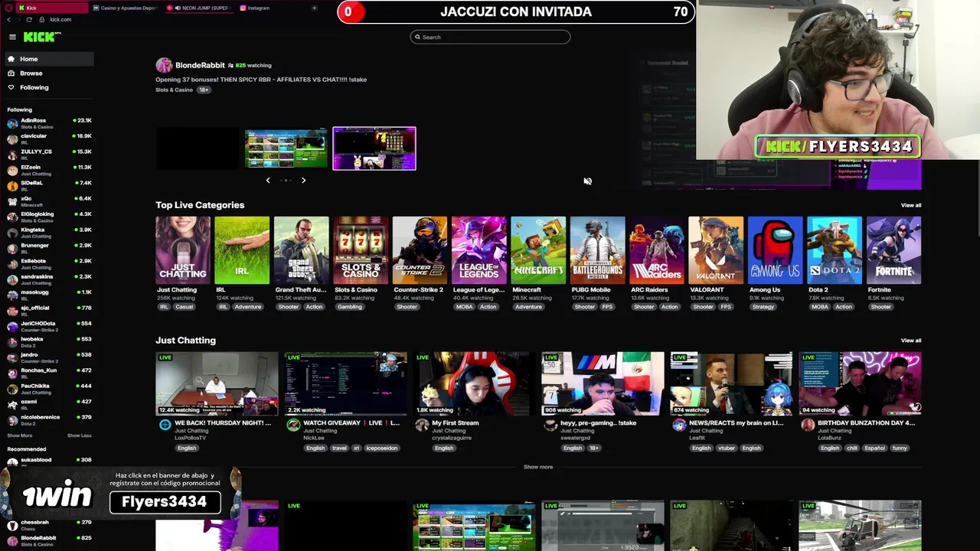Click xQc avatar in Following list
Viewport: 980px width, 551px height.
(x=12, y=201)
